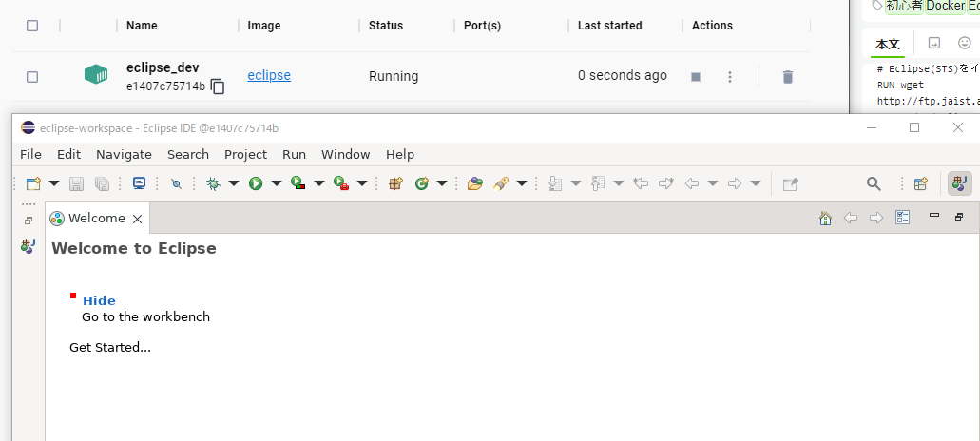Image resolution: width=980 pixels, height=441 pixels.
Task: Click the Coverage launch icon
Action: pyautogui.click(x=298, y=183)
